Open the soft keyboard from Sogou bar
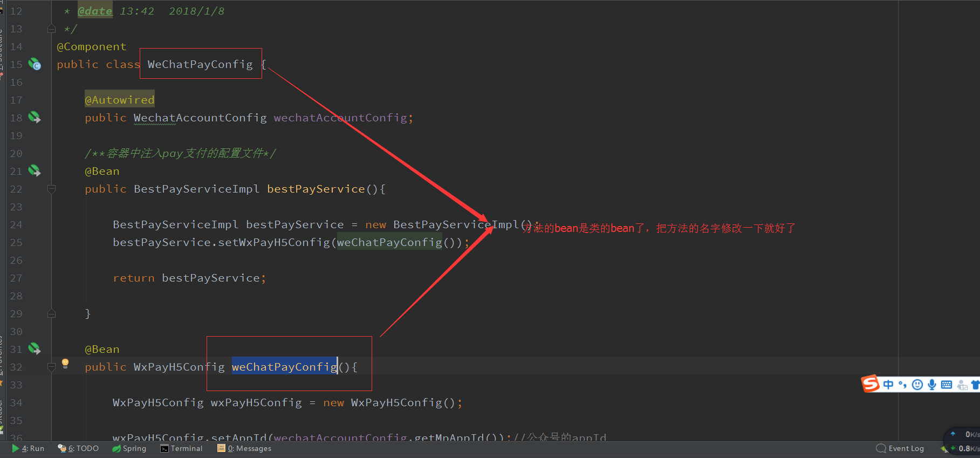This screenshot has height=458, width=980. 947,385
